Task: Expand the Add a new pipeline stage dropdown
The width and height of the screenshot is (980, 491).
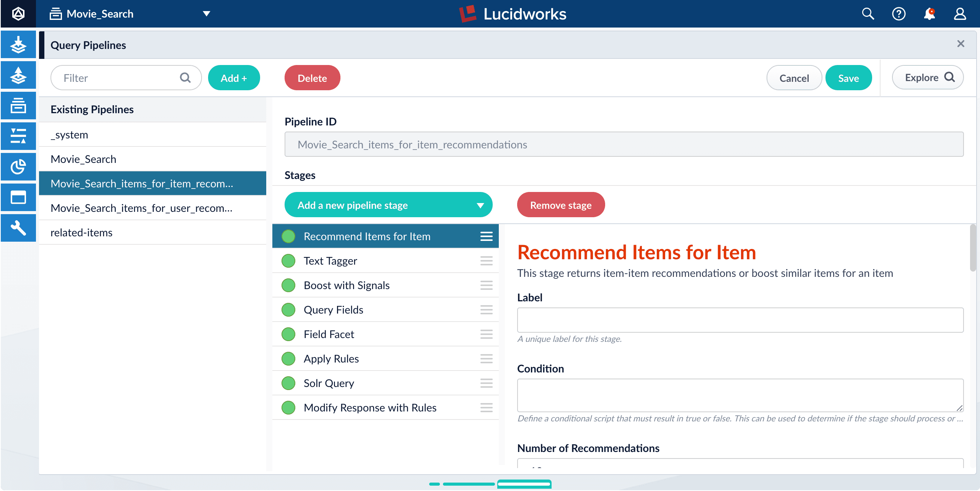Action: point(388,205)
